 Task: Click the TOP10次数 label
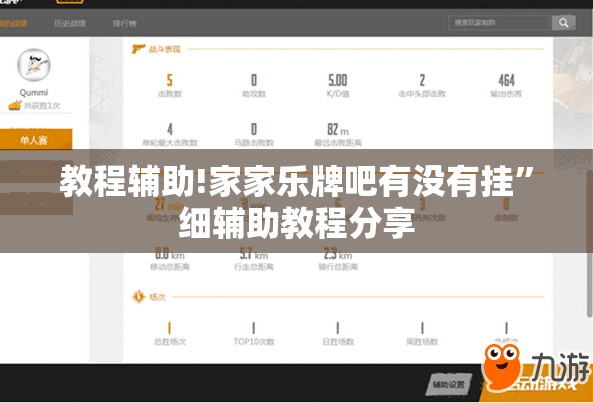(x=254, y=342)
